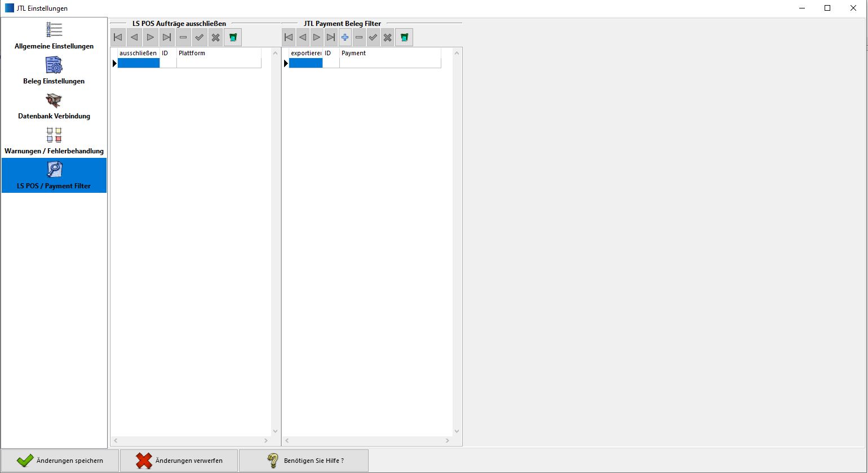
Task: Click the green trash icon in JTL Payment toolbar
Action: point(404,38)
